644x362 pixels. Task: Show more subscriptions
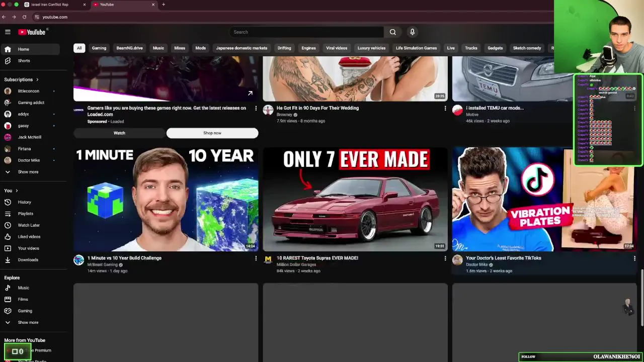tap(30, 172)
